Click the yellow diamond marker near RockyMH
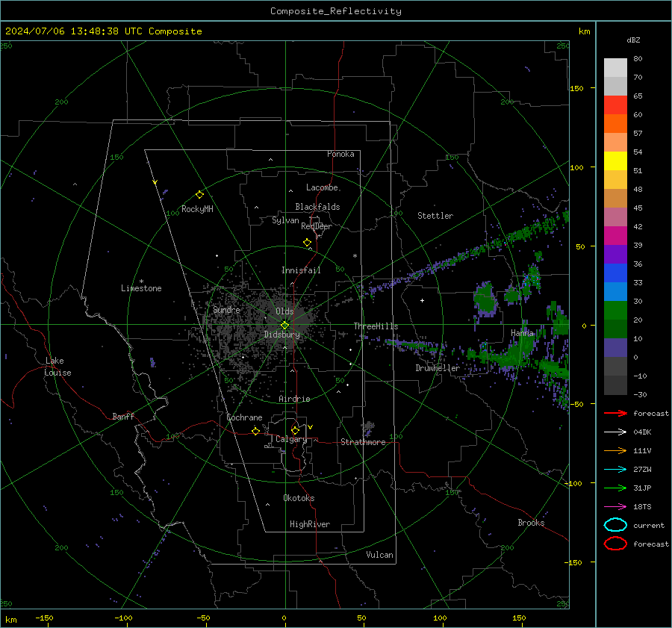The image size is (672, 628). tap(199, 195)
